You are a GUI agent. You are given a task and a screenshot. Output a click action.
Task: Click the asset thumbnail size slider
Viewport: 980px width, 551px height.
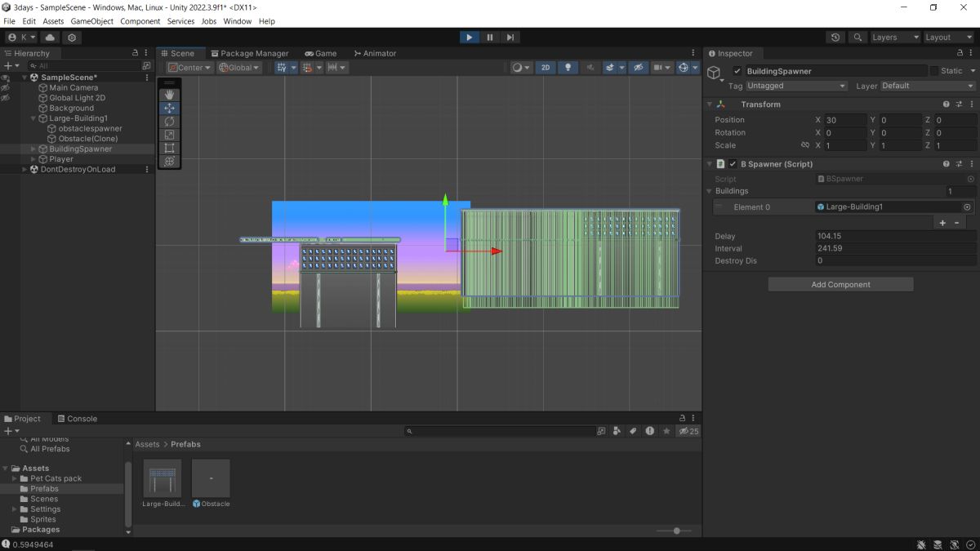pyautogui.click(x=676, y=531)
